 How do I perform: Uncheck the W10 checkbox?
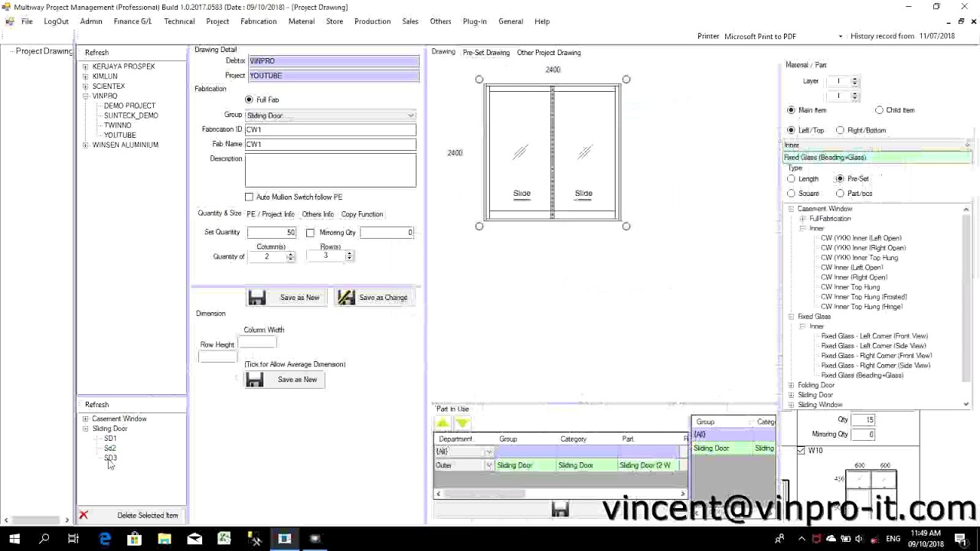[801, 451]
